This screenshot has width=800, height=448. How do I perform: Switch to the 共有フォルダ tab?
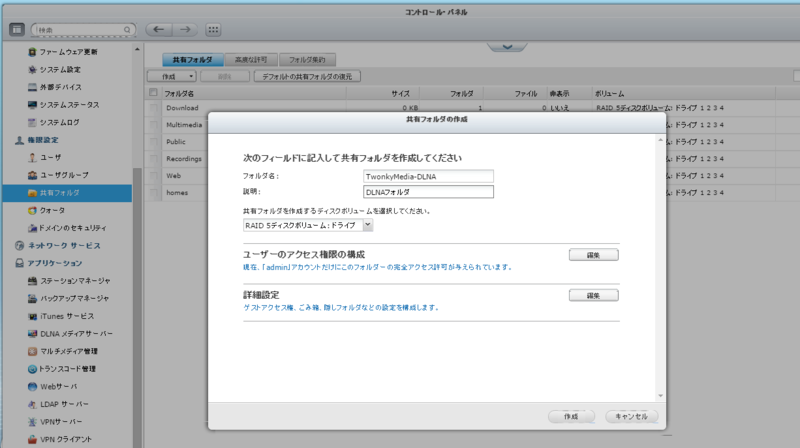click(x=193, y=60)
